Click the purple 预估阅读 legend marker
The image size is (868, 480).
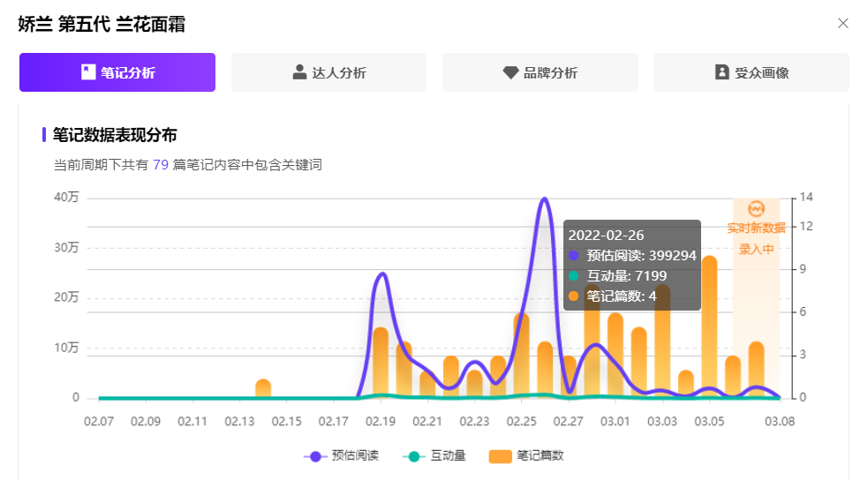[315, 457]
